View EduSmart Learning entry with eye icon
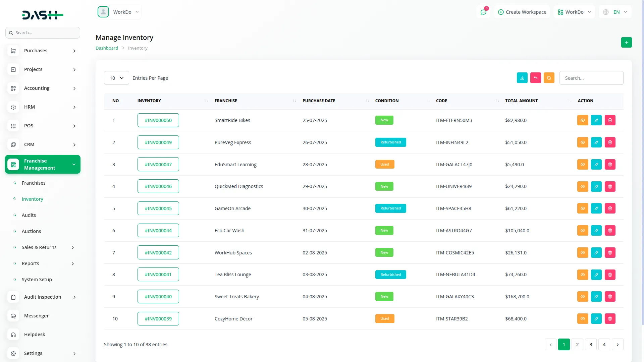Image resolution: width=644 pixels, height=362 pixels. coord(583,165)
